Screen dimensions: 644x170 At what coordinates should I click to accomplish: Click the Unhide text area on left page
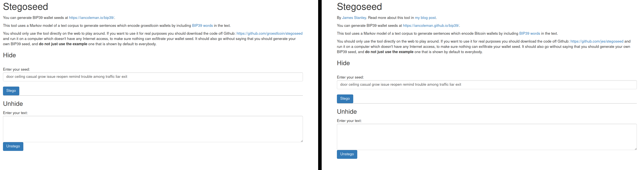coord(153,129)
